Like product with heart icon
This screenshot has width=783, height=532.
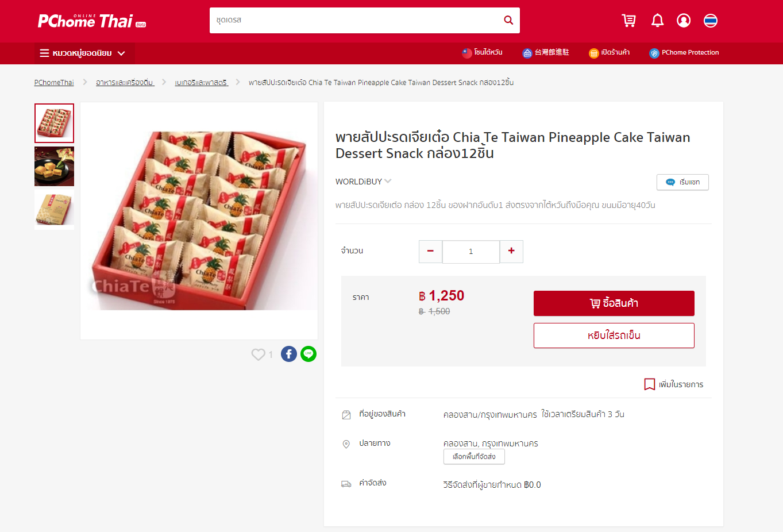click(x=258, y=354)
